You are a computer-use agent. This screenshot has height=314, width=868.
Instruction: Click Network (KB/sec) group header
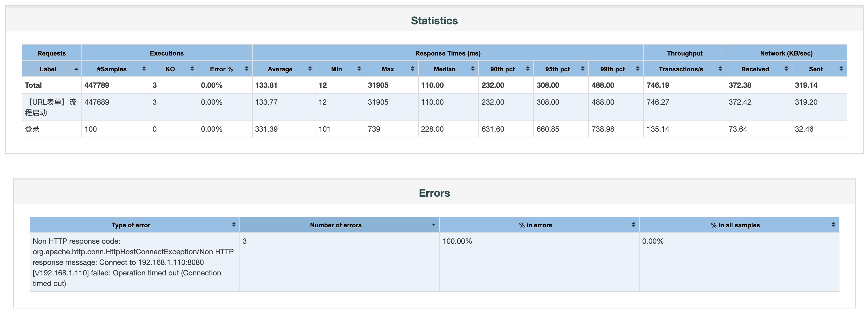(x=786, y=53)
